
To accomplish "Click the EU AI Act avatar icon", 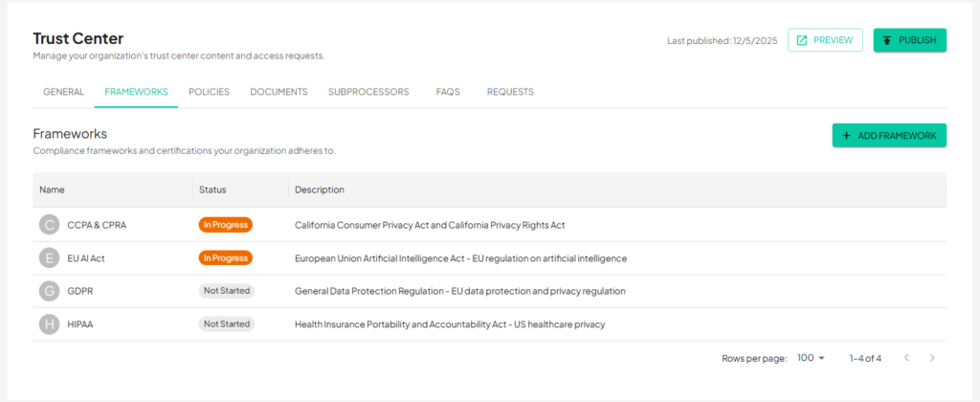I will pyautogui.click(x=49, y=258).
